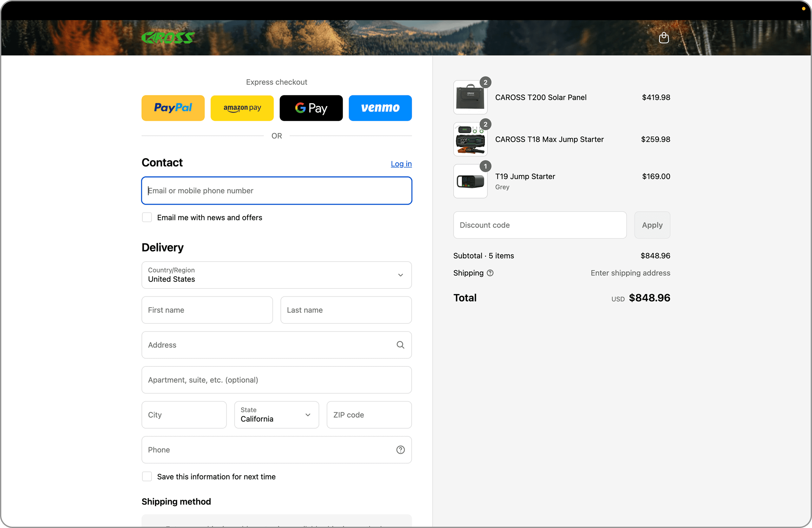Click the Log in link
Screen dimensions: 812x528
[x=401, y=164]
